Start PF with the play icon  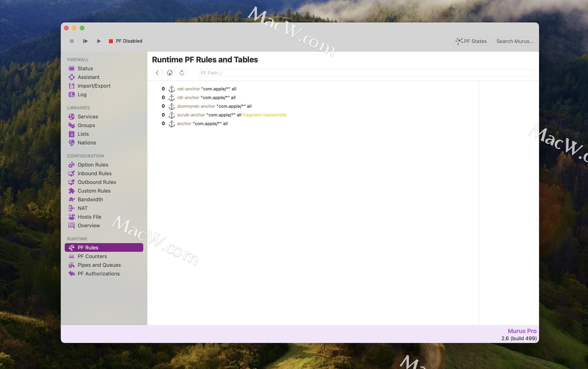(99, 41)
